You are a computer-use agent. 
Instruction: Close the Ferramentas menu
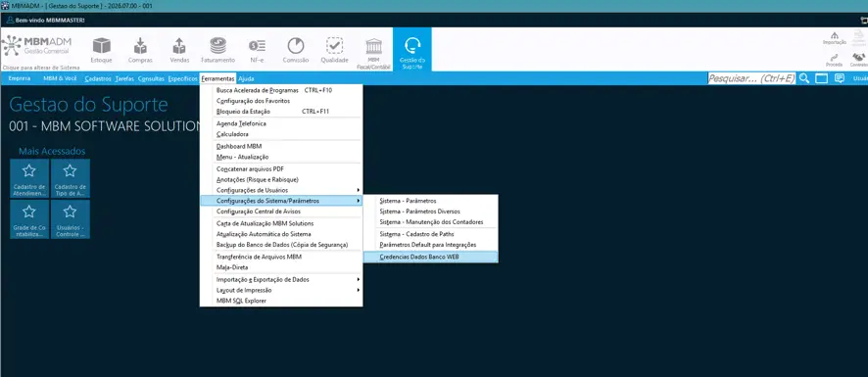click(x=218, y=78)
